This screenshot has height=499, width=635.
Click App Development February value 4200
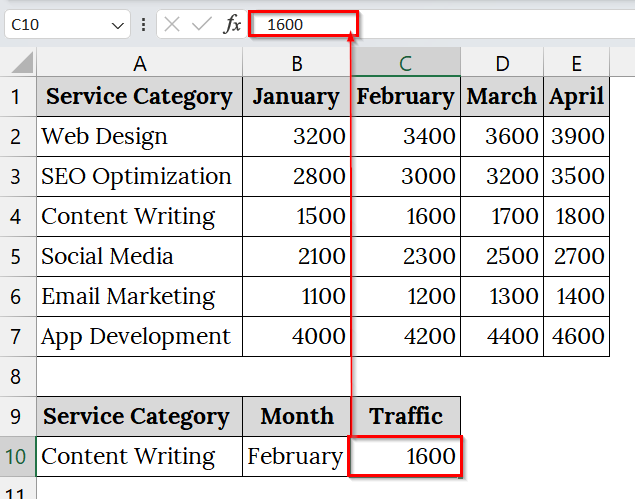(x=405, y=337)
